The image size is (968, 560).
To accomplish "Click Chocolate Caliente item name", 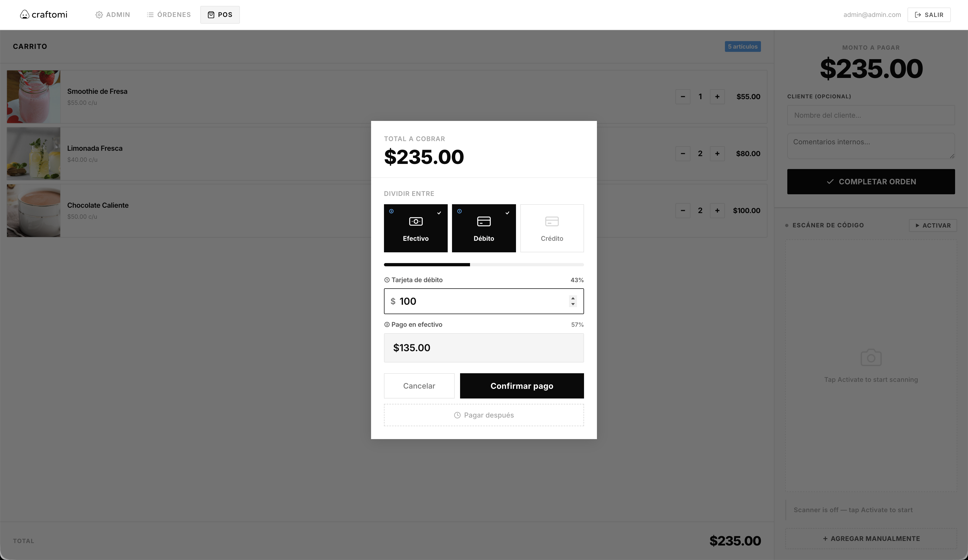I will tap(98, 205).
